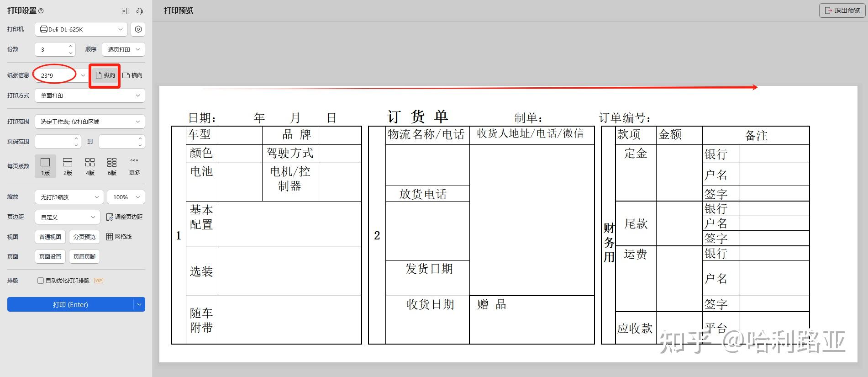868x377 pixels.
Task: Click 选装 cell in preview
Action: coord(201,271)
